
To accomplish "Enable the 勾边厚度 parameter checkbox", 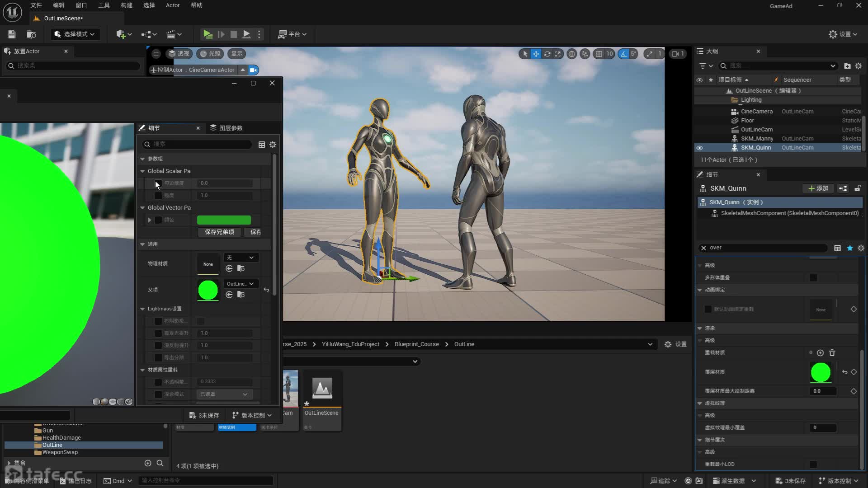I will click(x=158, y=183).
